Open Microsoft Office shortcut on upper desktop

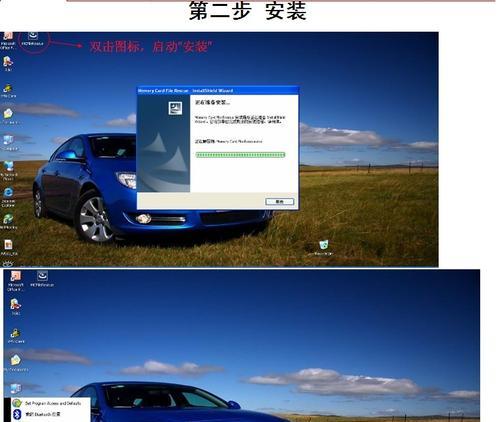8,40
